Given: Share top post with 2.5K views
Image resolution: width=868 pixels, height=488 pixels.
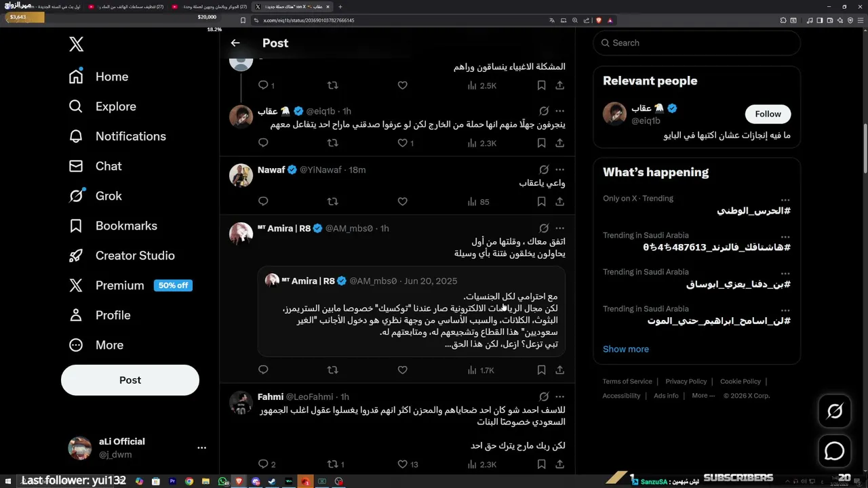Looking at the screenshot, I should point(559,85).
